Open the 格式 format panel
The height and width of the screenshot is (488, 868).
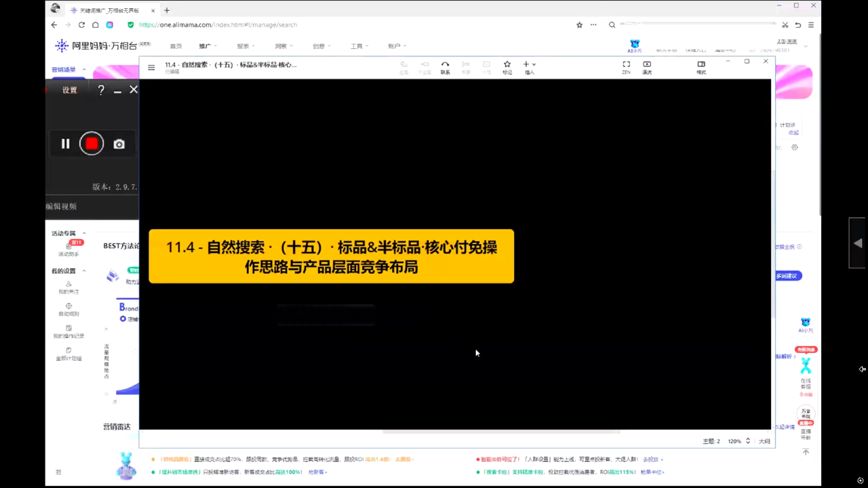701,67
